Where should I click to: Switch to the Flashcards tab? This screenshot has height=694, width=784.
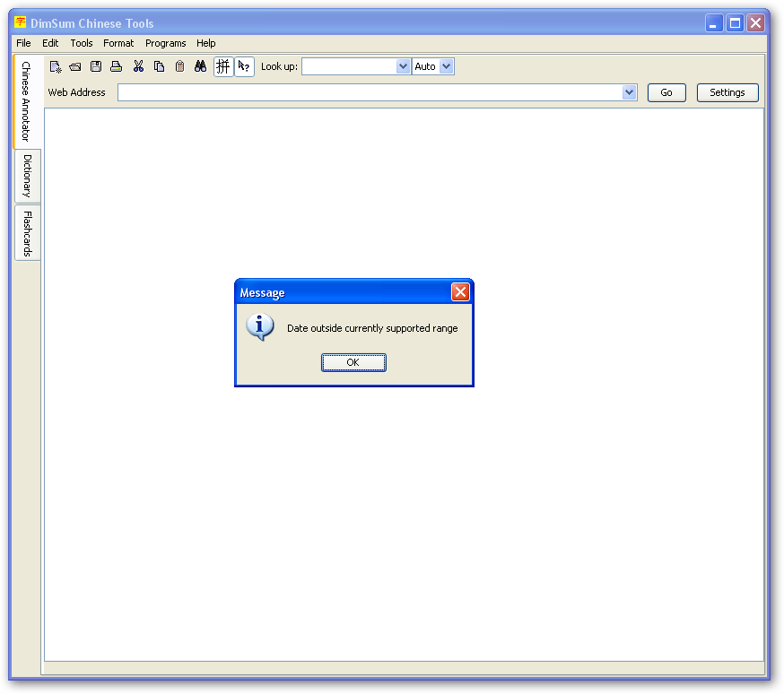pos(28,233)
